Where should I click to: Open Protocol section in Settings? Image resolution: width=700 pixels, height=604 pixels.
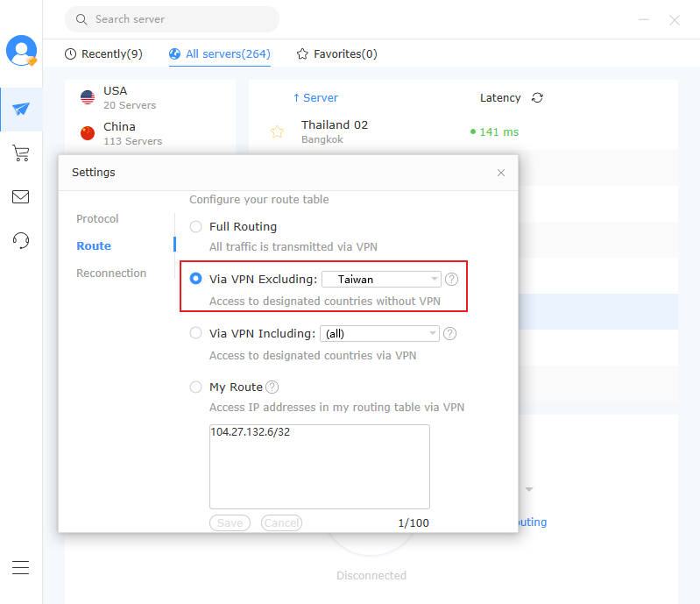pos(97,219)
